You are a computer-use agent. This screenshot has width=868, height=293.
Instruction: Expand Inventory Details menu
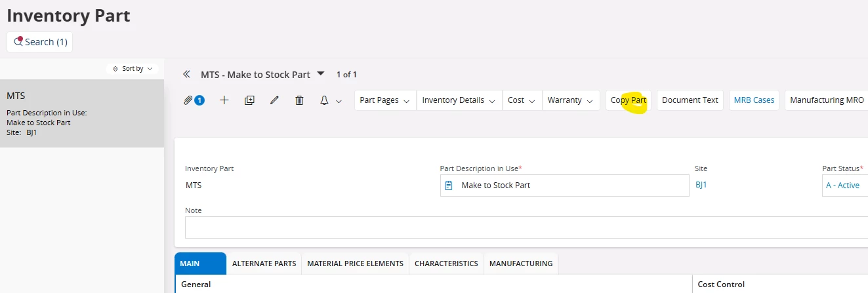(459, 100)
